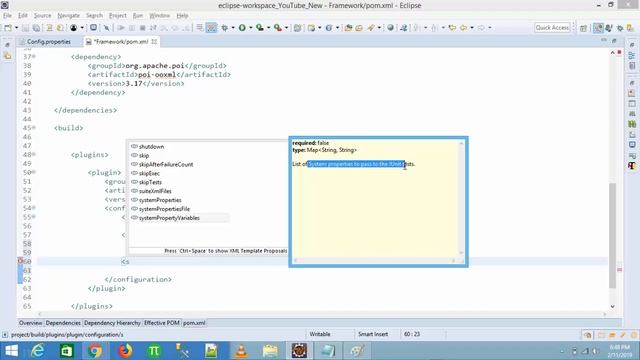The width and height of the screenshot is (640, 360).
Task: Open the New Java Class dropdown arrow
Action: tap(337, 28)
